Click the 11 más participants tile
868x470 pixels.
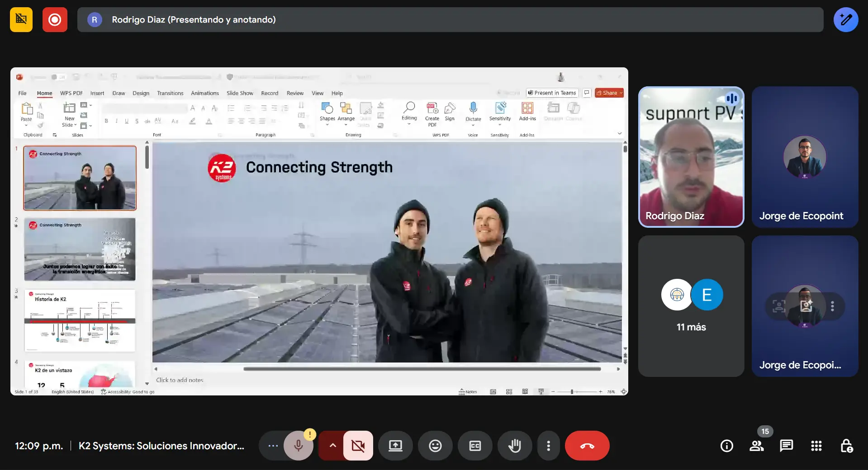[x=691, y=306]
